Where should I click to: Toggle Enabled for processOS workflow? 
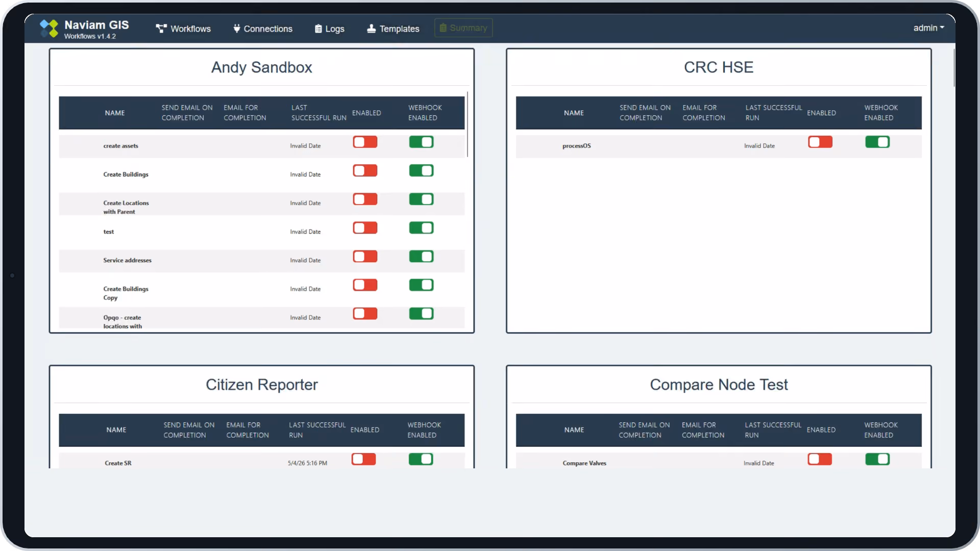coord(820,142)
